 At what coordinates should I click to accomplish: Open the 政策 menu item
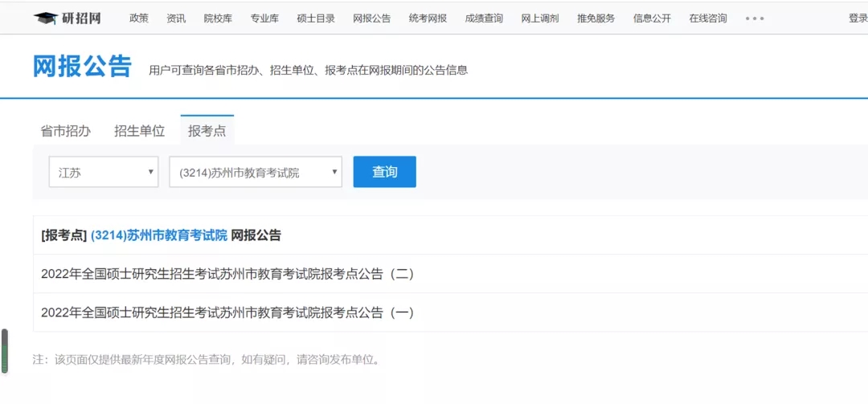[139, 18]
